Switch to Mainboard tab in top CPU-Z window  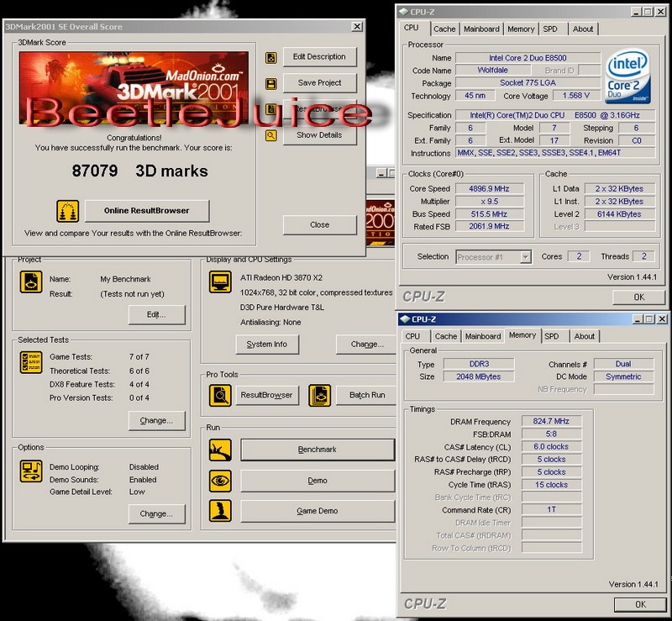point(481,29)
